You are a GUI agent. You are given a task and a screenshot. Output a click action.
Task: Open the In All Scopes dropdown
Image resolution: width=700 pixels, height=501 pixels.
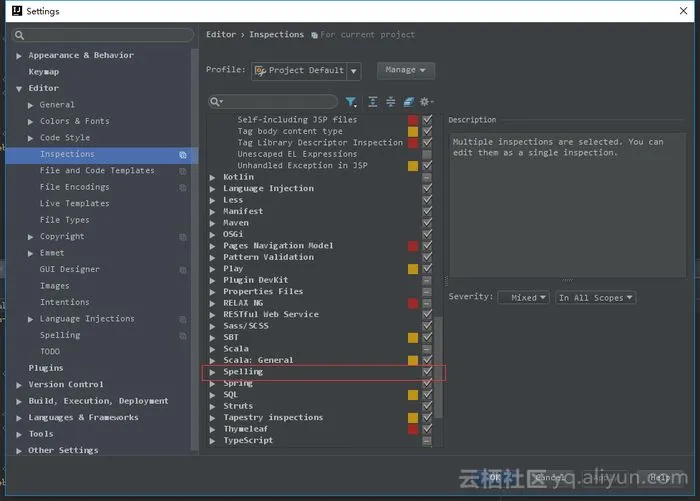[596, 297]
